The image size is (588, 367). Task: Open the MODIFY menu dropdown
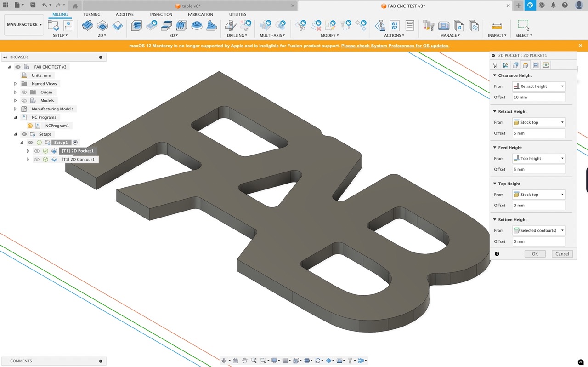coord(330,35)
